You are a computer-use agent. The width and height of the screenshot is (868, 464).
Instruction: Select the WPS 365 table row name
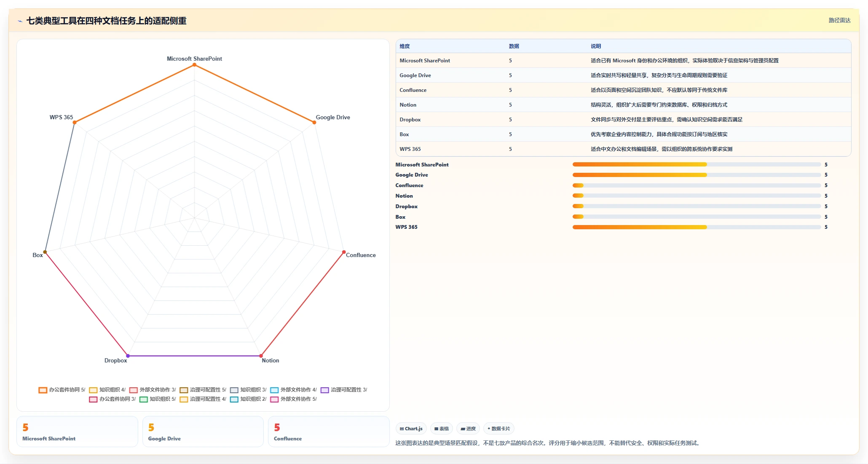410,149
